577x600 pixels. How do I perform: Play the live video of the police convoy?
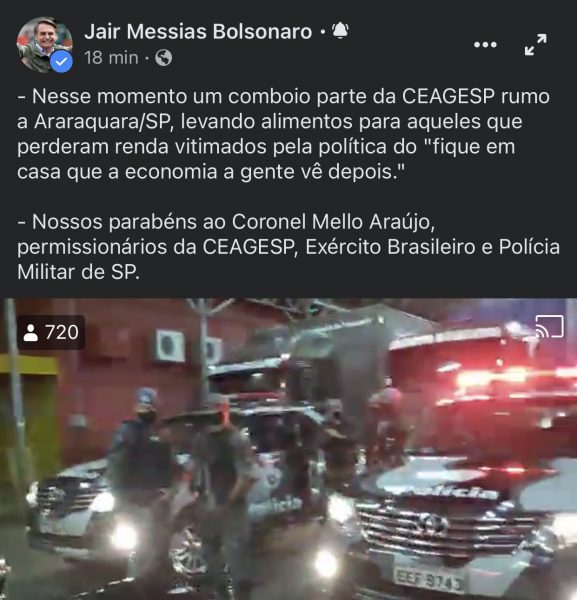point(288,449)
